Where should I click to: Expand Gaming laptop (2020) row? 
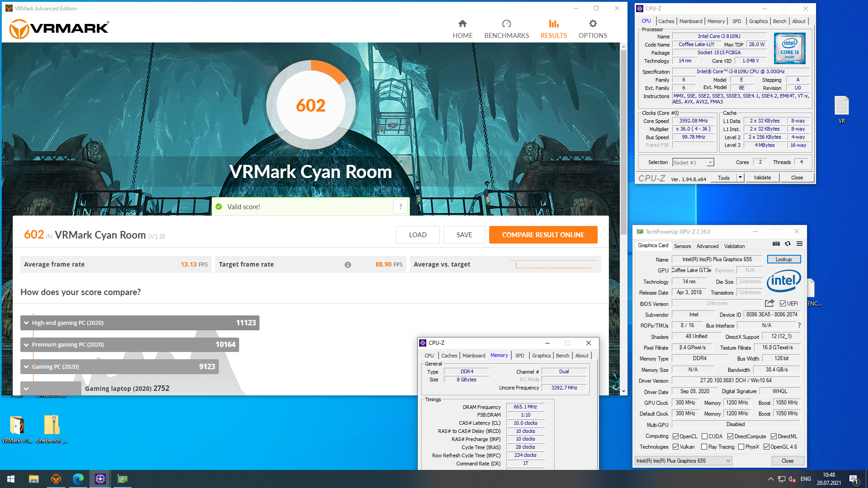[x=51, y=389]
